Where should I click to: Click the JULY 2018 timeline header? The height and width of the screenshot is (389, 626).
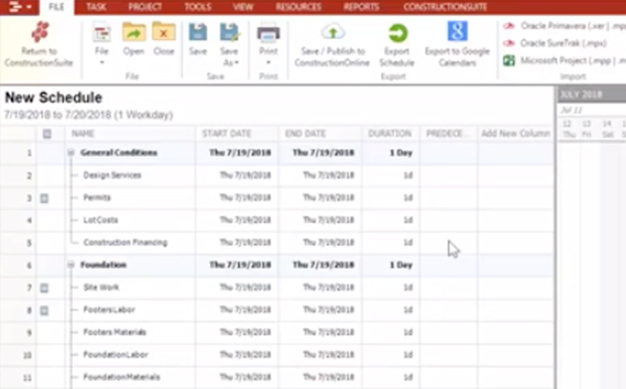tap(581, 95)
